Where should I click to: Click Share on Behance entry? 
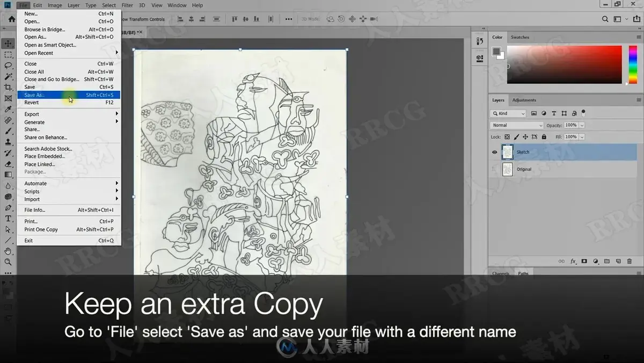(69, 137)
